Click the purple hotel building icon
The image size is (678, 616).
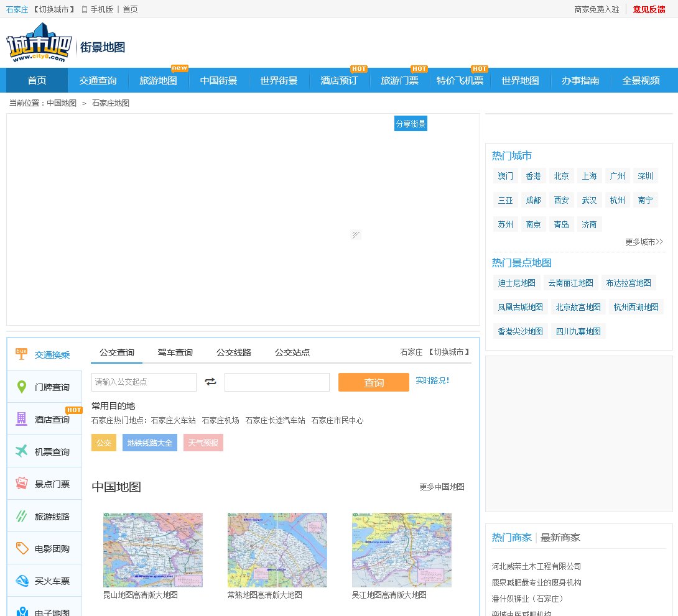tap(22, 419)
